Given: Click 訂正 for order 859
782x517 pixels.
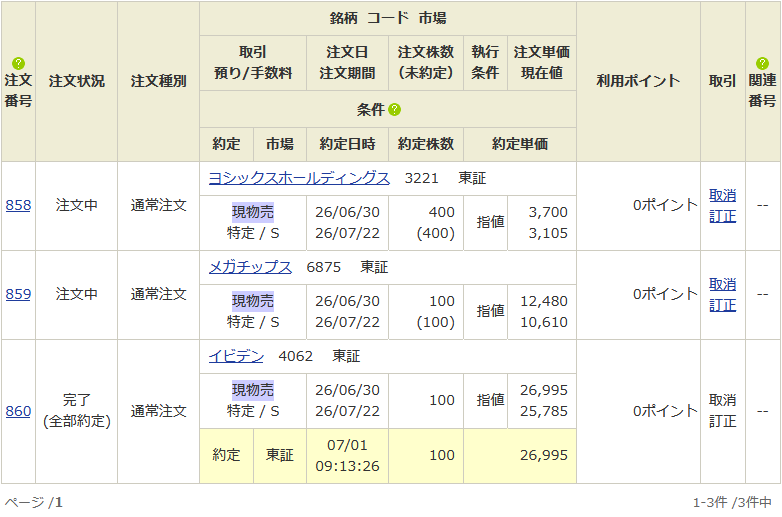Looking at the screenshot, I should click(723, 305).
